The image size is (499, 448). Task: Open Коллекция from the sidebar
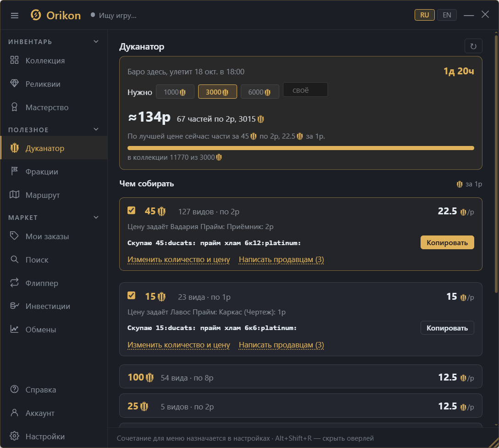(54, 61)
